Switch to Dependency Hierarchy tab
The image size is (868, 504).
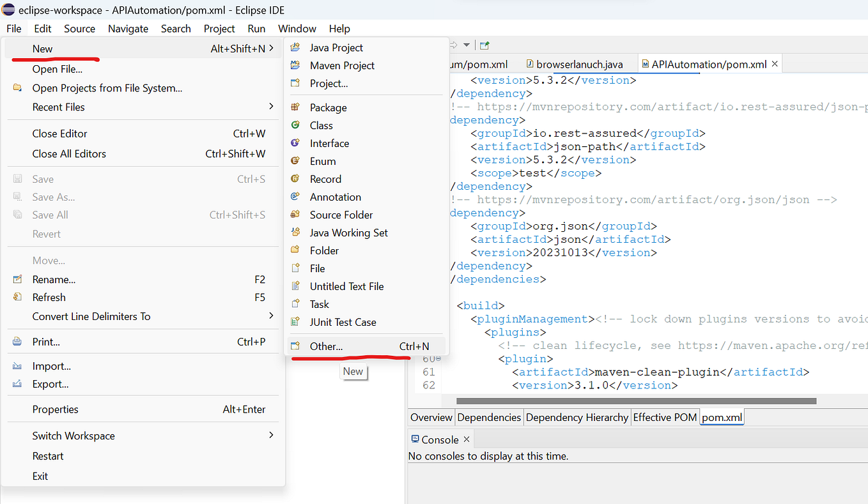click(577, 417)
